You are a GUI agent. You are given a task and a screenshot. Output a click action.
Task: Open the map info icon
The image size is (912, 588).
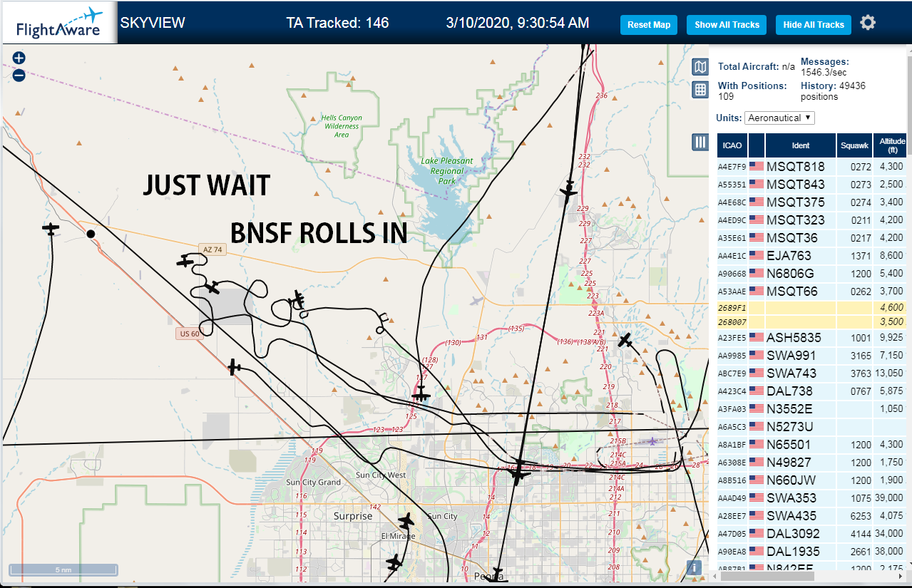coord(695,567)
